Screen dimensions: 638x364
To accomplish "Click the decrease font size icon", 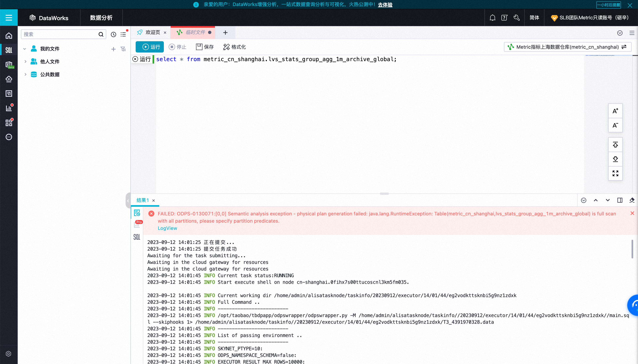I will (x=615, y=125).
